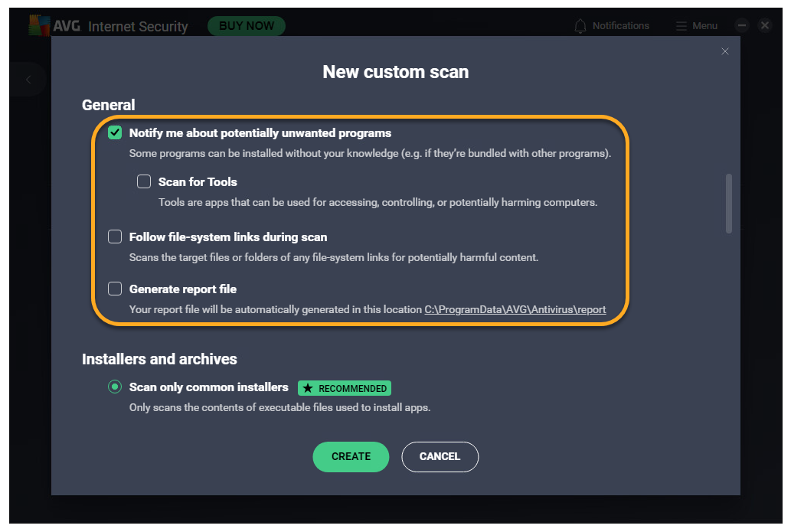Enable Follow file-system links during scan
Viewport: 791px width, 532px height.
coord(115,237)
